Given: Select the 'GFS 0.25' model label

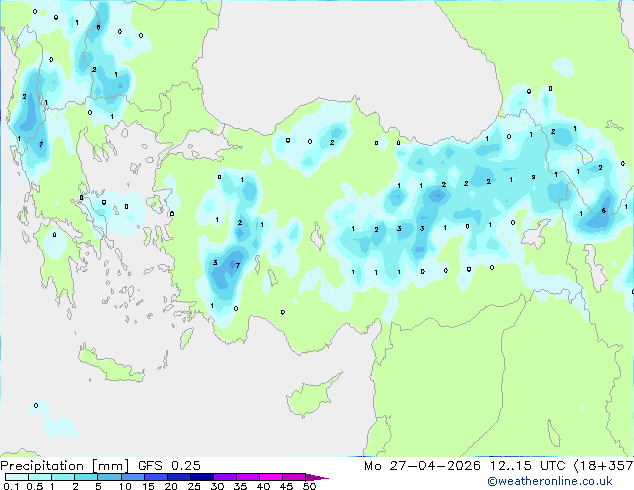Looking at the screenshot, I should click(169, 466).
